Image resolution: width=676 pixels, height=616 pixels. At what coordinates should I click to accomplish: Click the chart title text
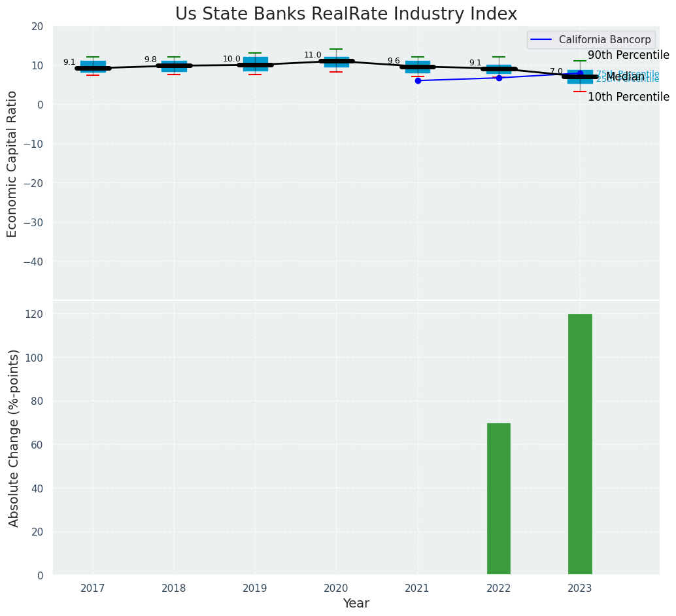tap(346, 14)
